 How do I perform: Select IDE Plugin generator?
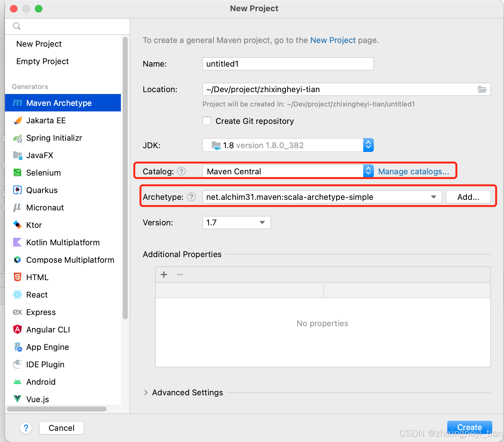63,364
